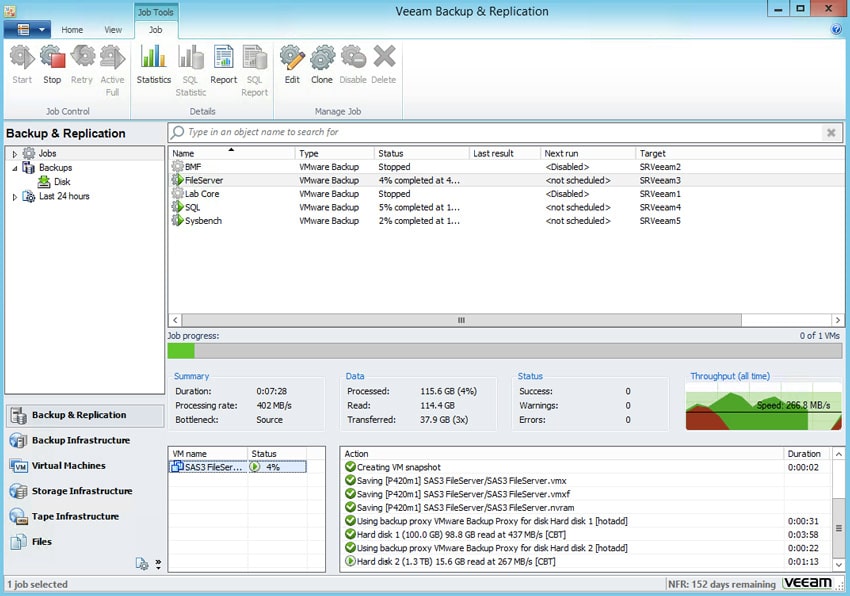Screen dimensions: 850x596
Task: Generate job Report
Action: [x=223, y=65]
